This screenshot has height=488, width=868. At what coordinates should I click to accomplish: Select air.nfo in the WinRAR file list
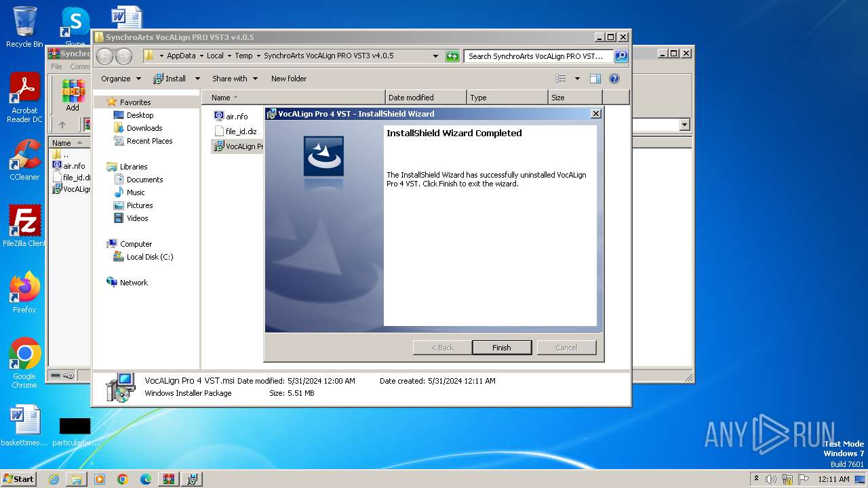click(x=68, y=166)
